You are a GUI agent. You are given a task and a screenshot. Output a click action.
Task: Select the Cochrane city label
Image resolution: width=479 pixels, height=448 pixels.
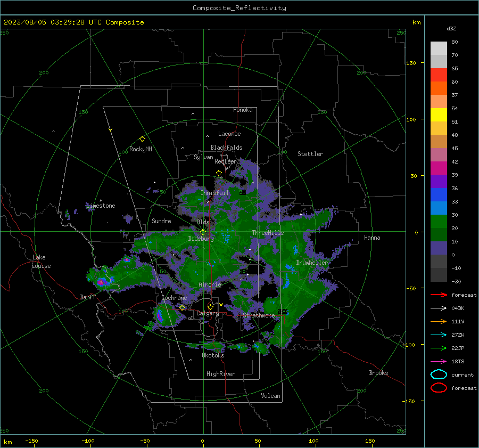coord(174,298)
